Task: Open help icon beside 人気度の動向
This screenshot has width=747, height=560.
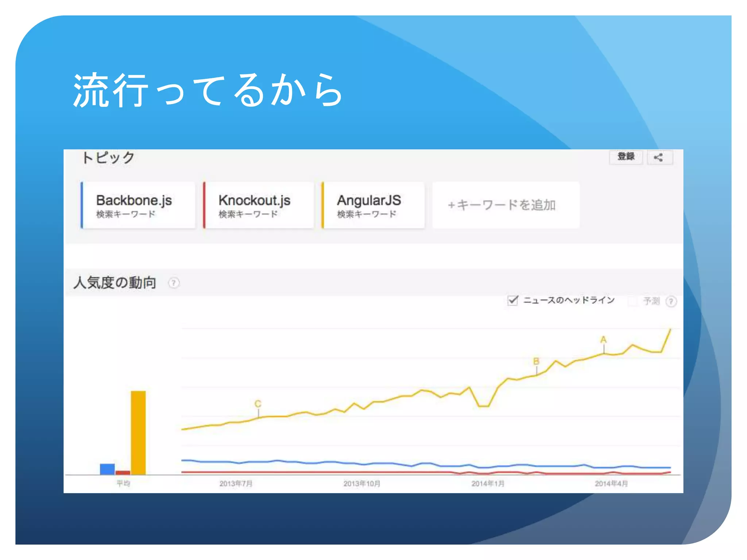Action: tap(174, 283)
